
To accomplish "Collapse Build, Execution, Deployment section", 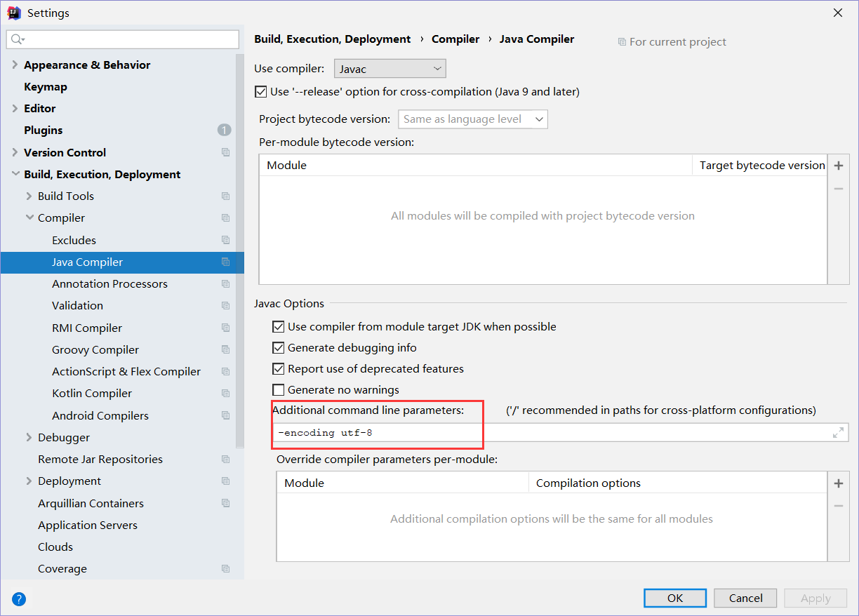I will [x=15, y=174].
